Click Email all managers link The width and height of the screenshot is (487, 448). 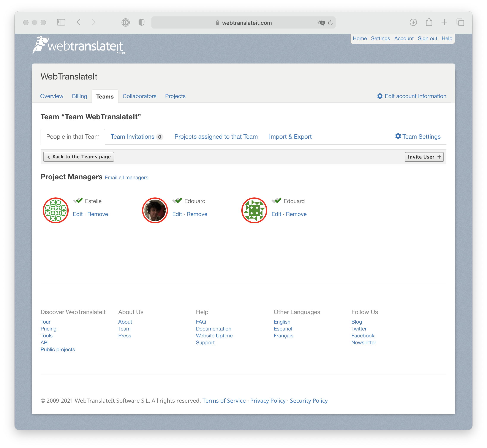click(126, 177)
